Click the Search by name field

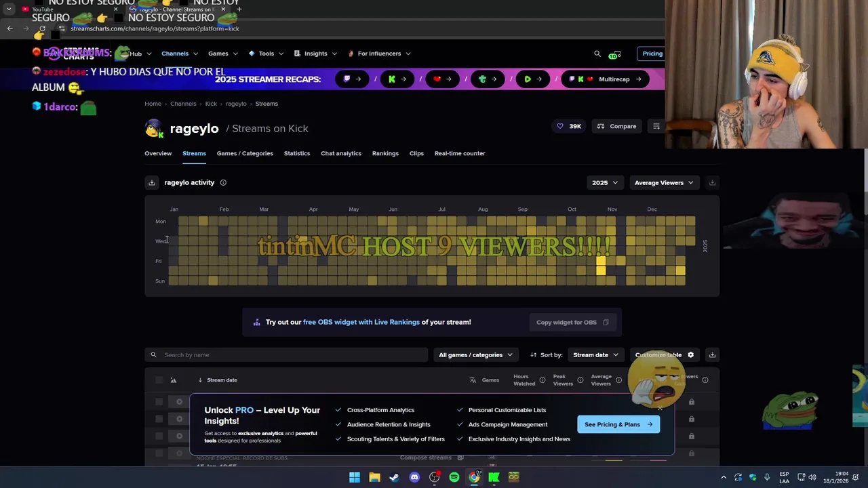tap(286, 354)
